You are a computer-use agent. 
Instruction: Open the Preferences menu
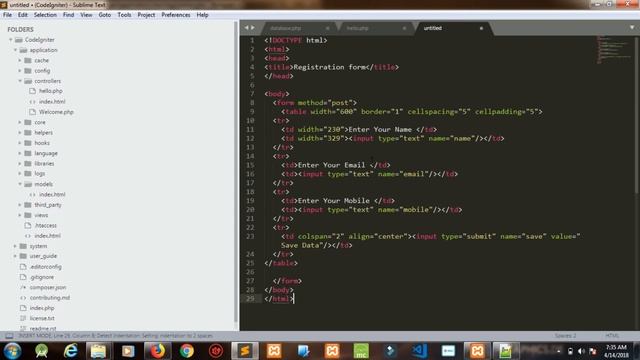[176, 15]
